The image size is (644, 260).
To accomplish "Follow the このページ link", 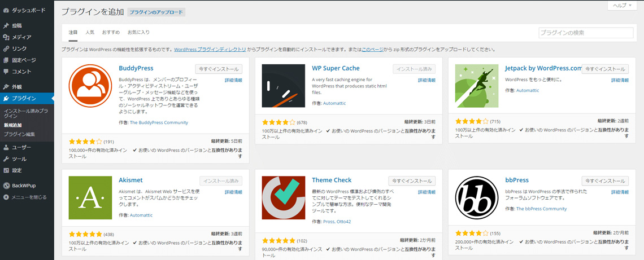I will point(372,50).
